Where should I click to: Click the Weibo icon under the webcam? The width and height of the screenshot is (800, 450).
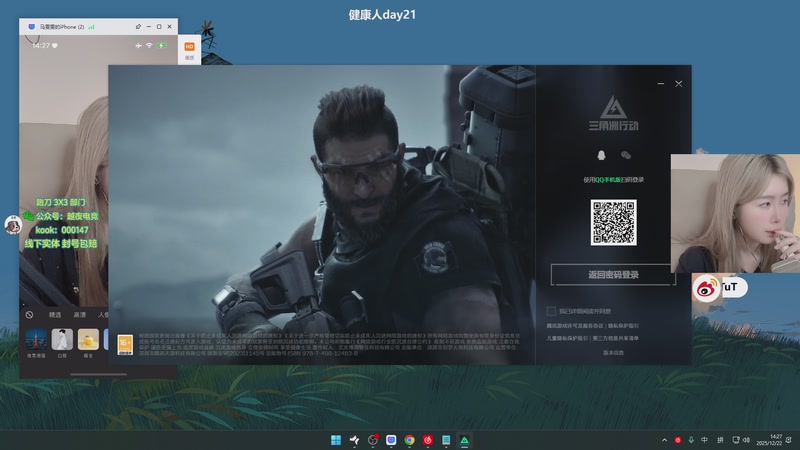[707, 288]
